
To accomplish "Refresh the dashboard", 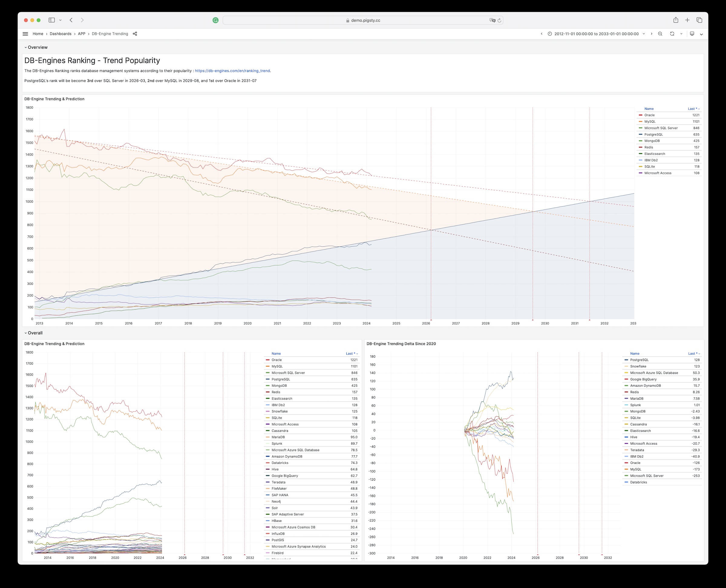I will 672,34.
